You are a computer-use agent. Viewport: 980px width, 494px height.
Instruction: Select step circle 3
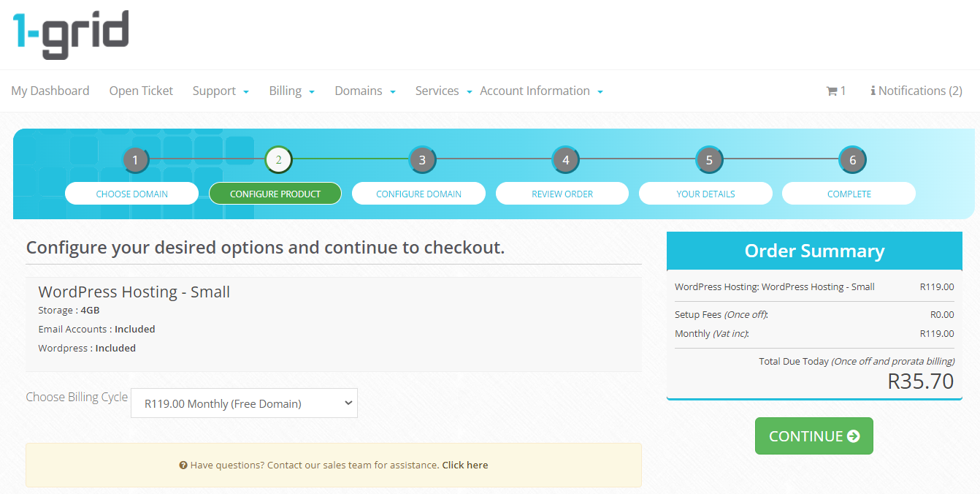point(422,159)
